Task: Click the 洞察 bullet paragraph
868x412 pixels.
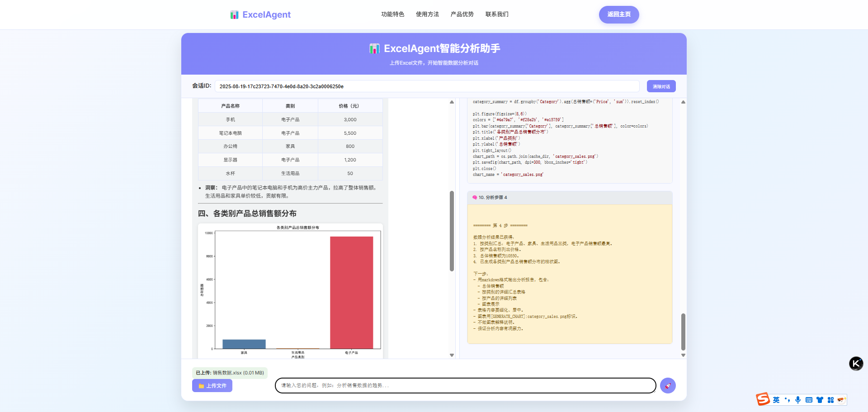Action: coord(291,192)
